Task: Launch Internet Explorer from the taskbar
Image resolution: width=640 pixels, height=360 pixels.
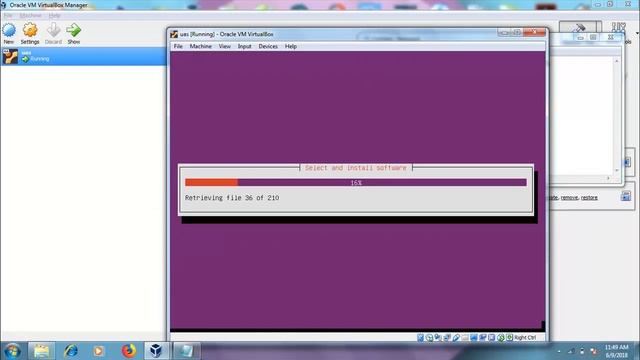Action: click(x=71, y=351)
